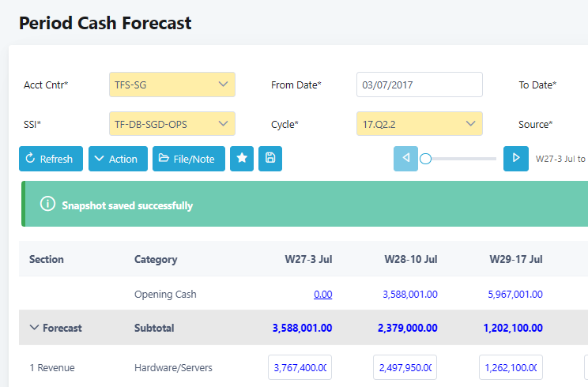Click the W29-17 Jul column header

(515, 259)
